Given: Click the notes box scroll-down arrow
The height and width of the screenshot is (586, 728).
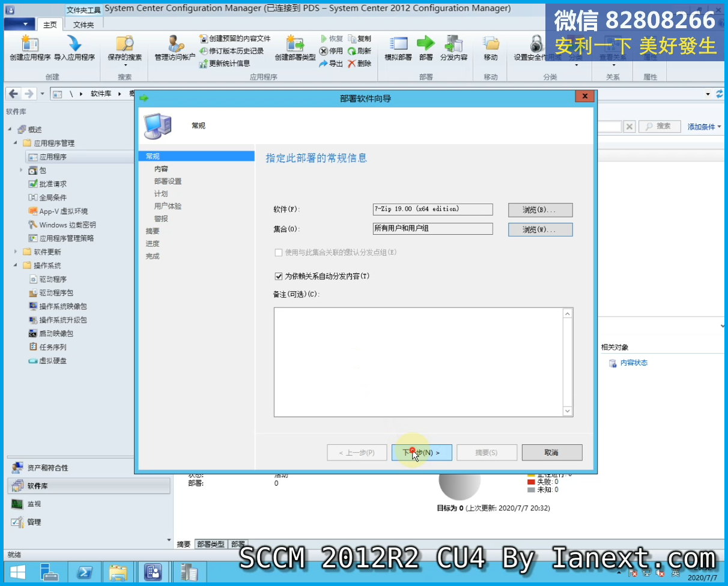Looking at the screenshot, I should click(x=568, y=411).
